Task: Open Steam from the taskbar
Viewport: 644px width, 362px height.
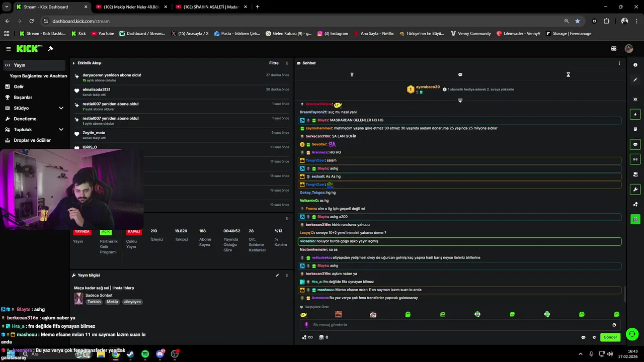Action: 130,354
